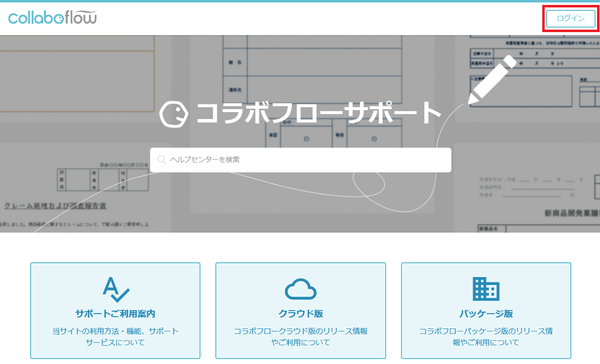This screenshot has width=600, height=364.
Task: Open the サポートご利用案内 title link
Action: [x=115, y=314]
